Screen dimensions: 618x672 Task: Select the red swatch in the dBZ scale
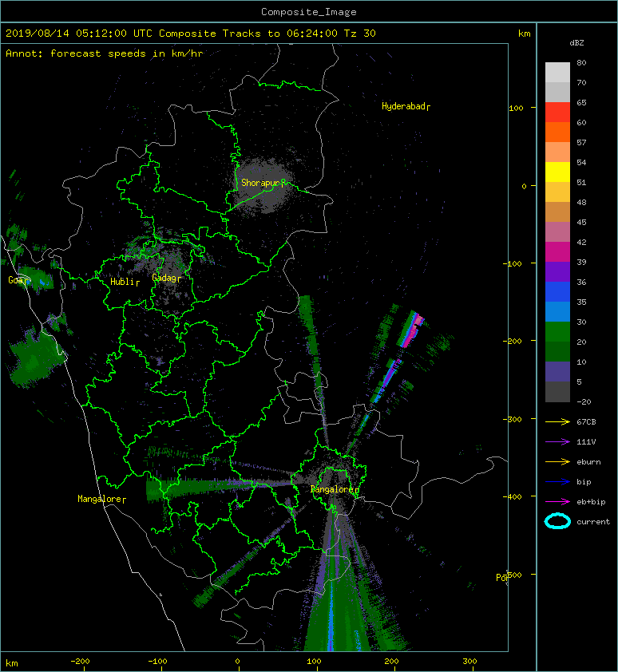click(557, 113)
